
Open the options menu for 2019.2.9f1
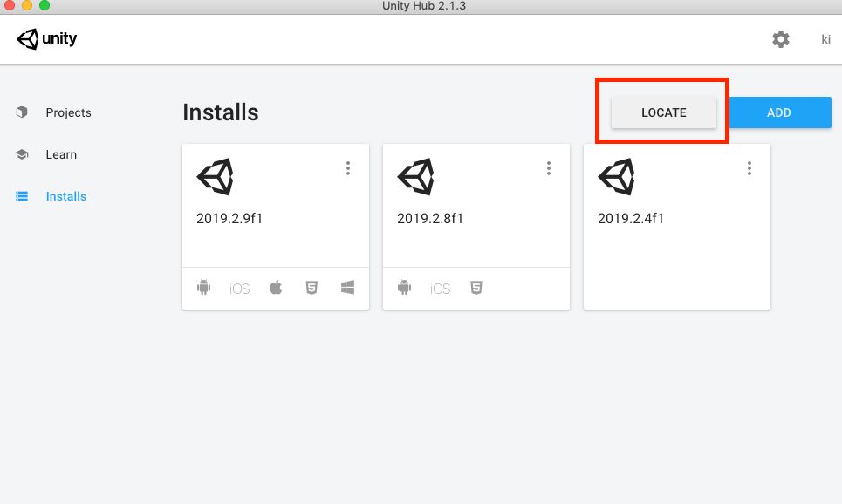[x=348, y=168]
